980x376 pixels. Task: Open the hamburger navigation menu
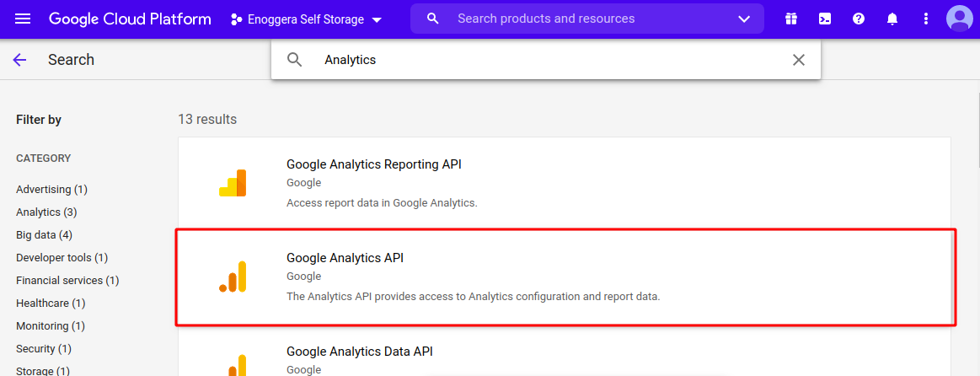point(23,19)
